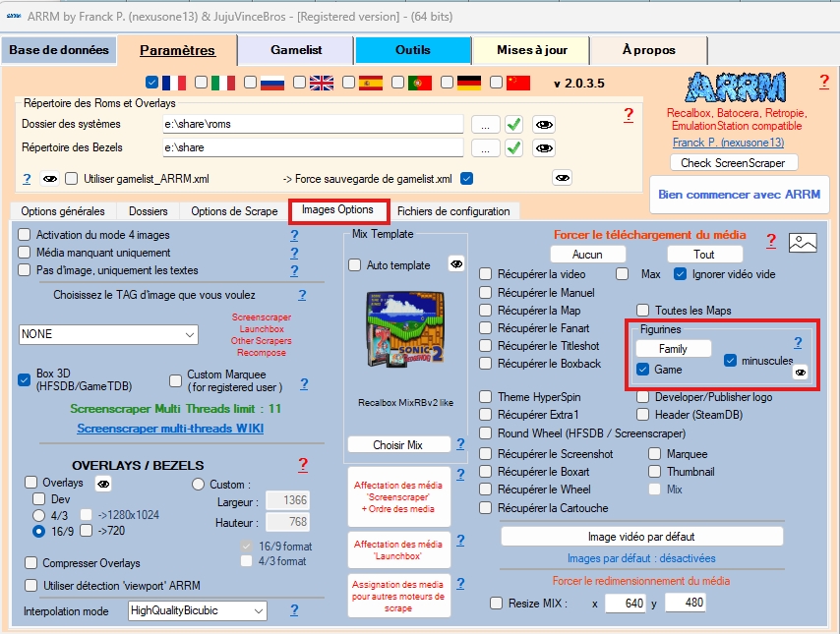Select the United Kingdom flag icon
This screenshot has width=840, height=634.
pyautogui.click(x=322, y=83)
